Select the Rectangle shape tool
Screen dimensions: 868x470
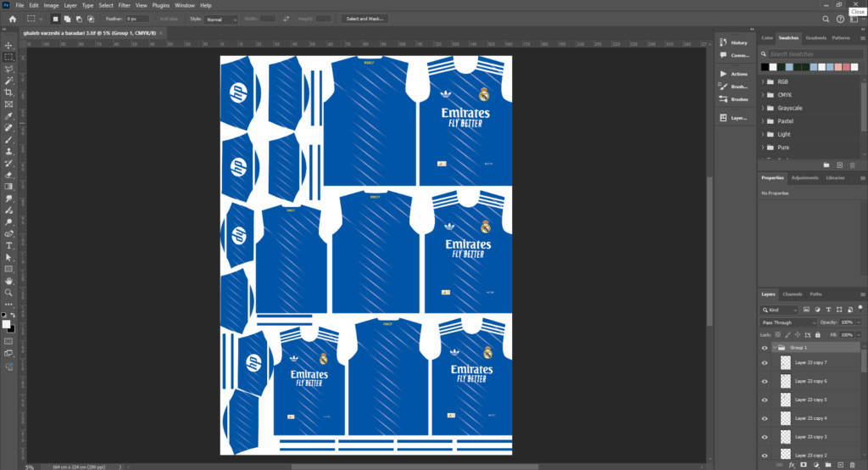click(x=8, y=270)
